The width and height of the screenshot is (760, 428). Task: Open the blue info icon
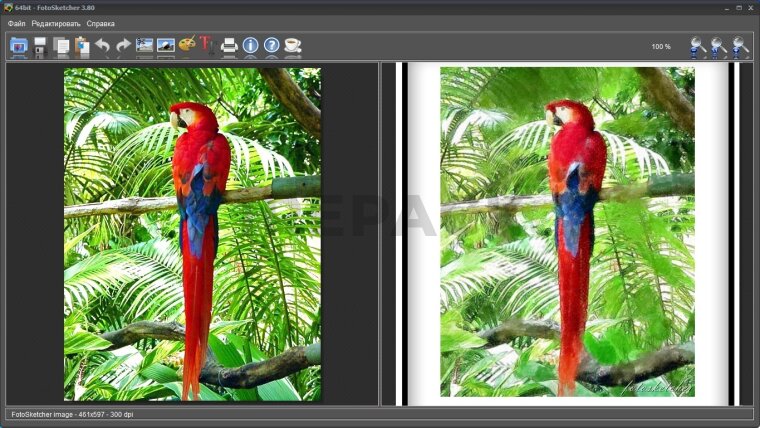click(251, 45)
